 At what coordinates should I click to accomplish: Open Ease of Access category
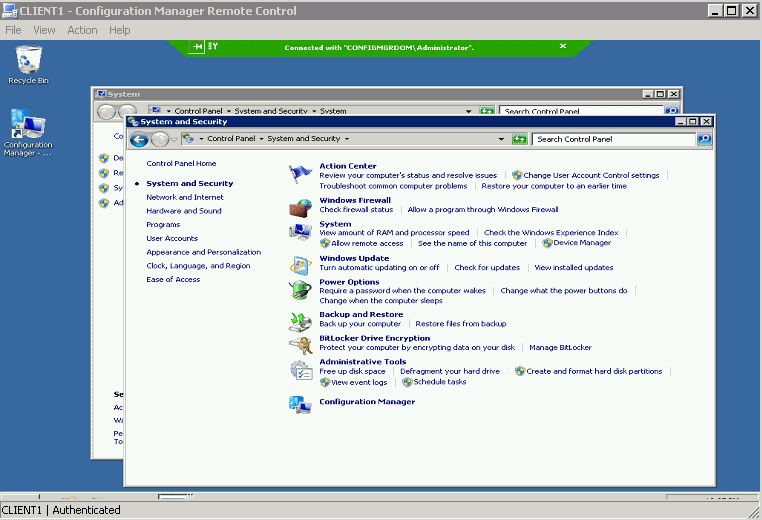(173, 279)
